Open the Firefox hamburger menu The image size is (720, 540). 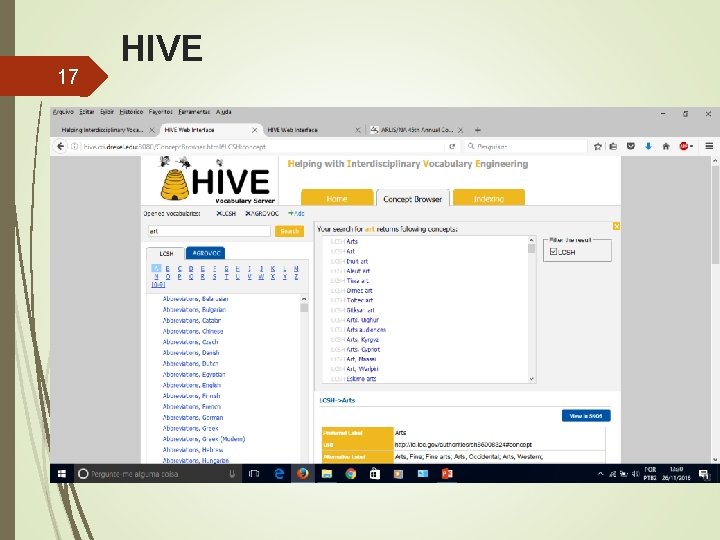click(x=709, y=146)
